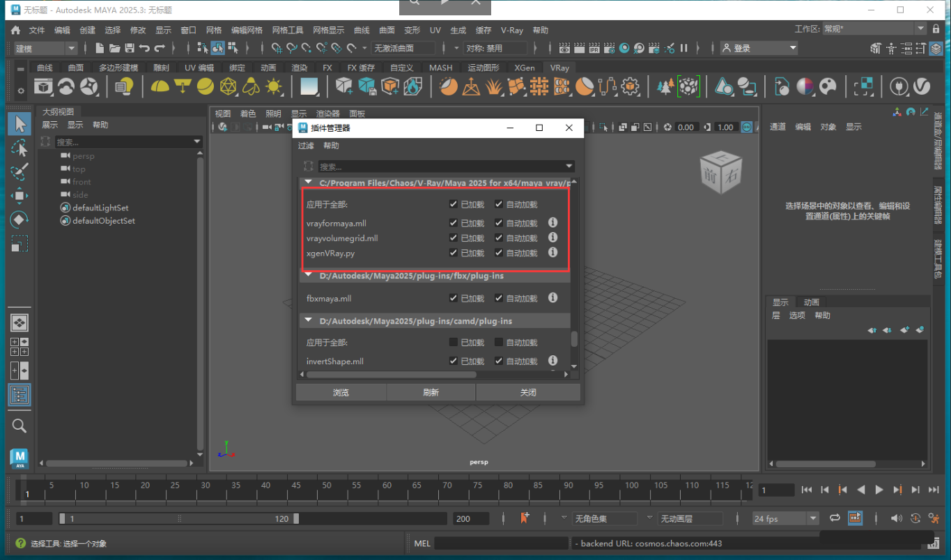Click the info icon for fbxmaya.mll
The image size is (951, 560).
point(552,297)
